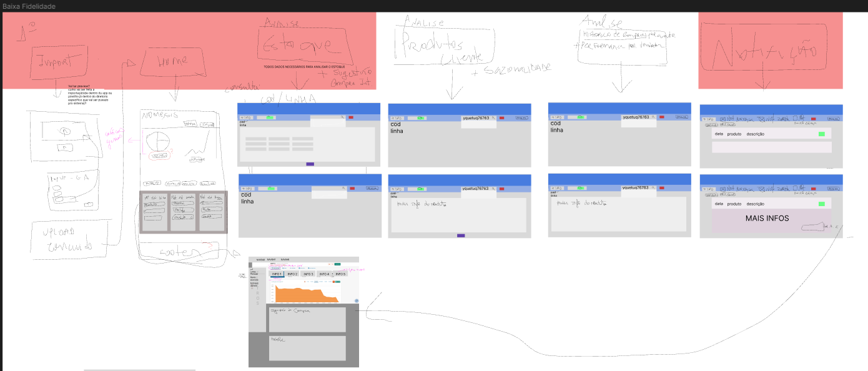Select the INFO 5 tab
This screenshot has height=371, width=868.
tap(340, 274)
